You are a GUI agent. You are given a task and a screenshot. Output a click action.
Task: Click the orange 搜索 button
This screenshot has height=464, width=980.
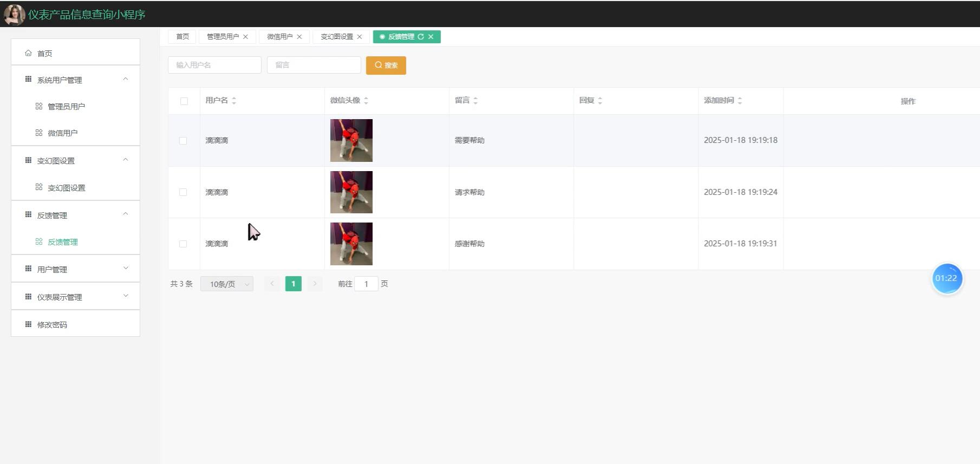(386, 66)
